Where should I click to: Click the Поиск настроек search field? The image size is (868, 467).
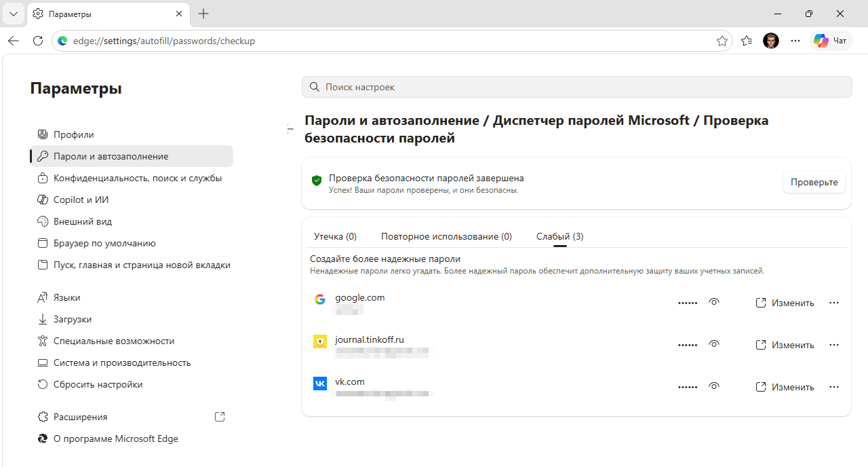click(x=576, y=87)
